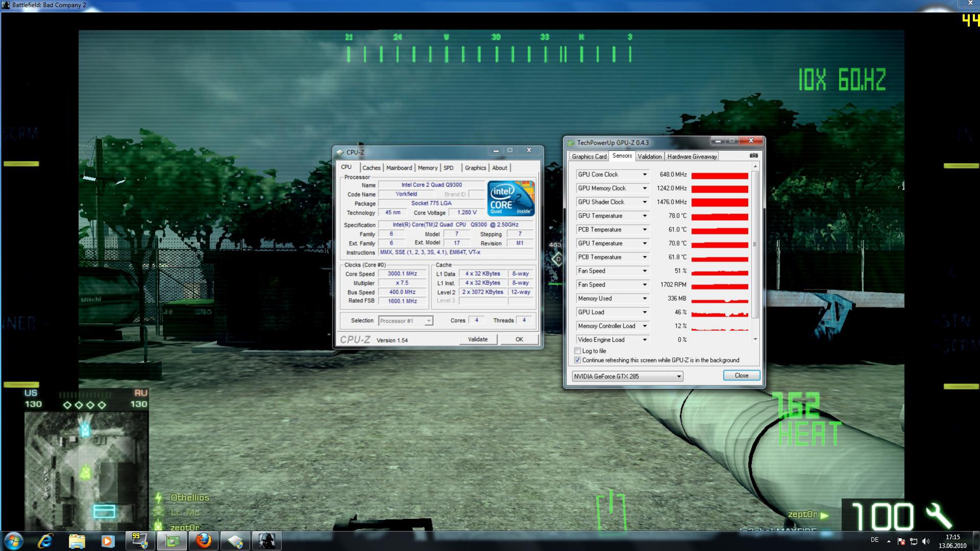Image resolution: width=980 pixels, height=551 pixels.
Task: Open the volume speaker icon in tray
Action: (926, 541)
